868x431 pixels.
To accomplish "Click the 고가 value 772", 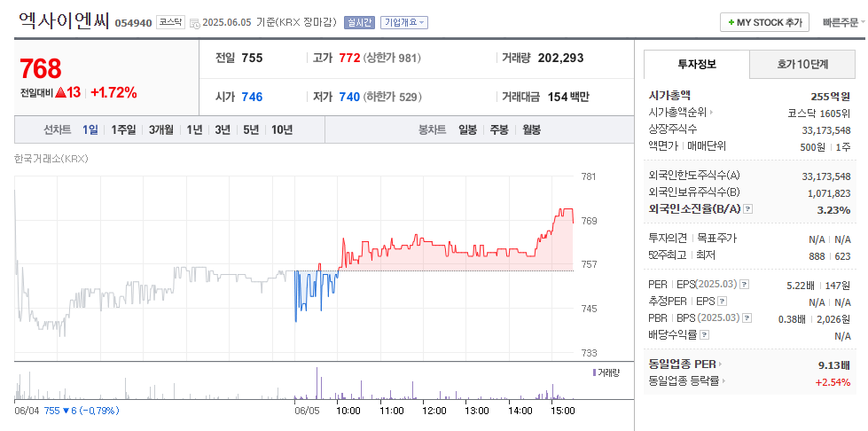I will coord(350,59).
